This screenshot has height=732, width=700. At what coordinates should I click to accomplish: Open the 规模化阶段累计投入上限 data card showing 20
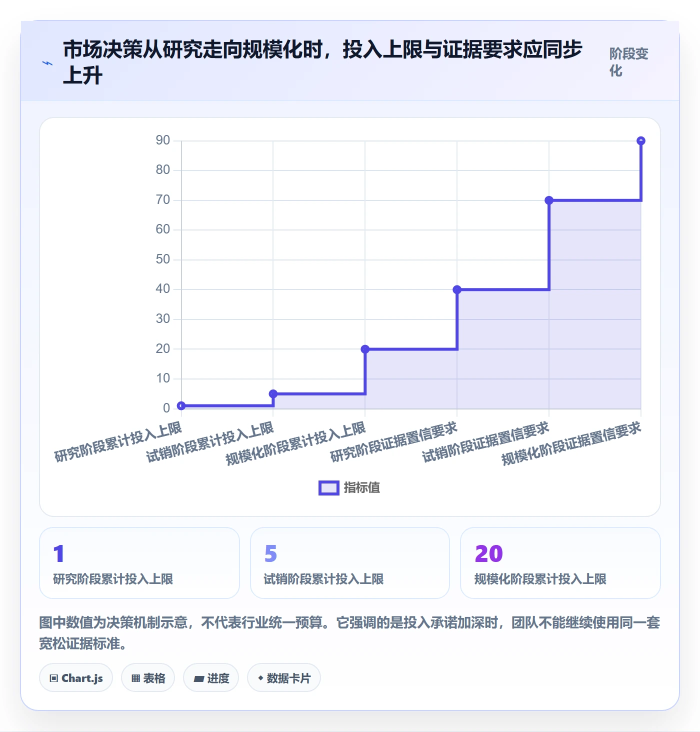[560, 563]
